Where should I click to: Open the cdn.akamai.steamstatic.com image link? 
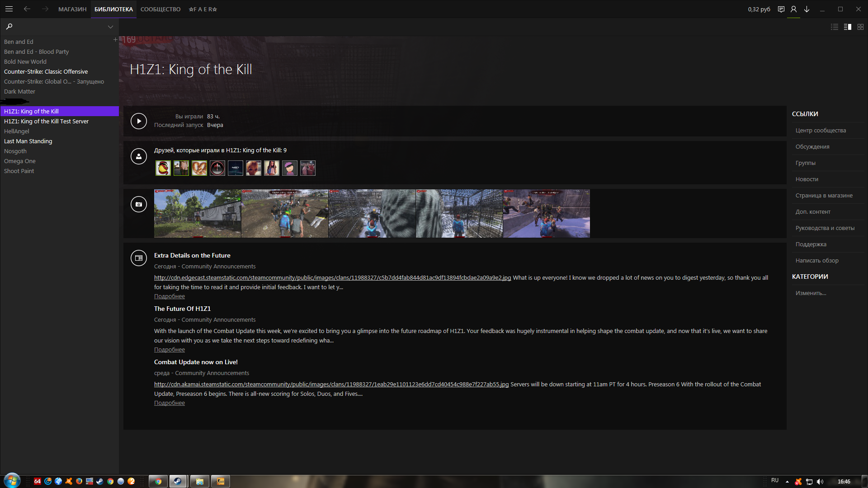click(331, 384)
